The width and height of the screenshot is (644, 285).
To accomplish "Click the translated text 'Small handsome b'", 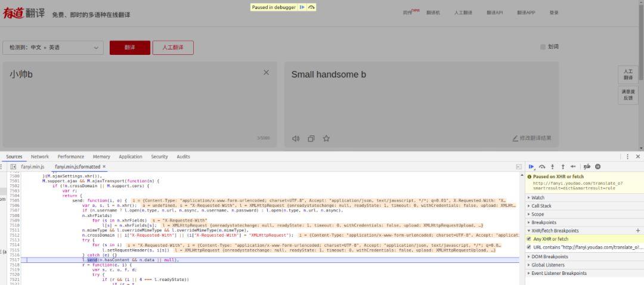I will [329, 75].
